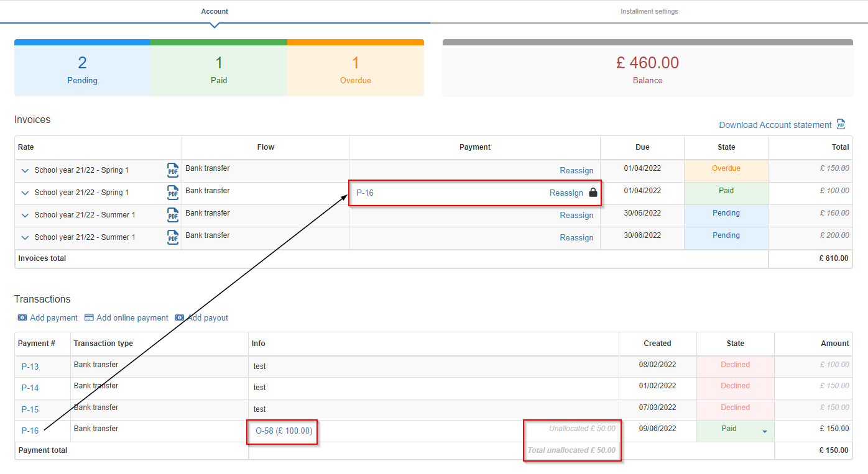Switch to the Installment settings tab
Image resolution: width=868 pixels, height=474 pixels.
[x=649, y=11]
